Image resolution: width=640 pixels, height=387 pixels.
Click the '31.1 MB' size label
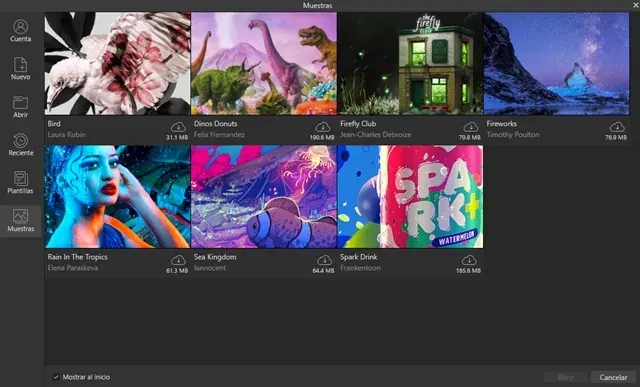pos(177,138)
